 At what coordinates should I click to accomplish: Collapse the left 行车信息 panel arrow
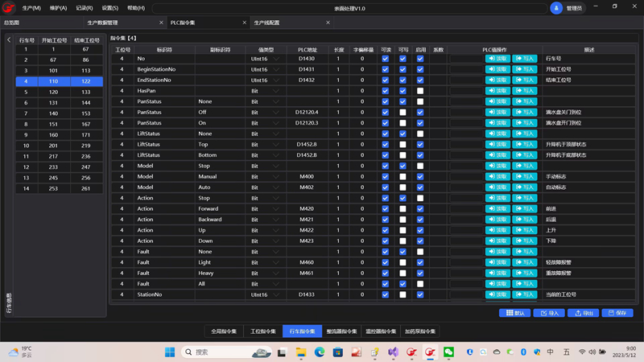click(x=9, y=39)
